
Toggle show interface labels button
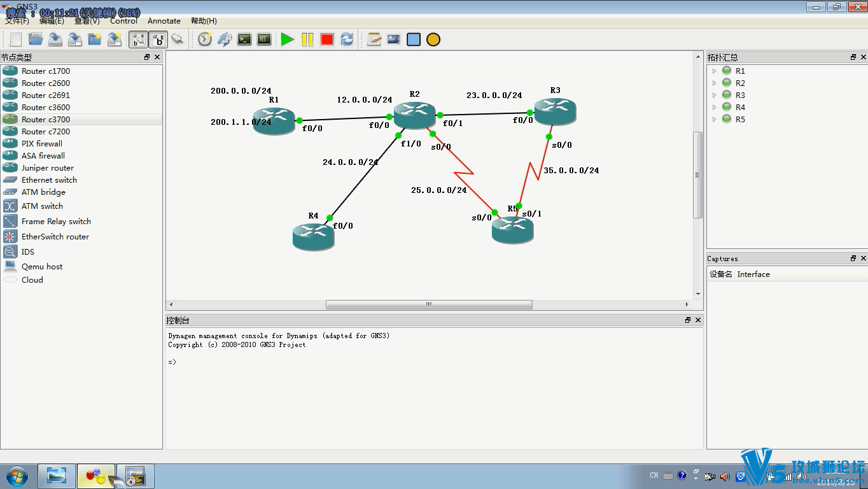[x=138, y=39]
